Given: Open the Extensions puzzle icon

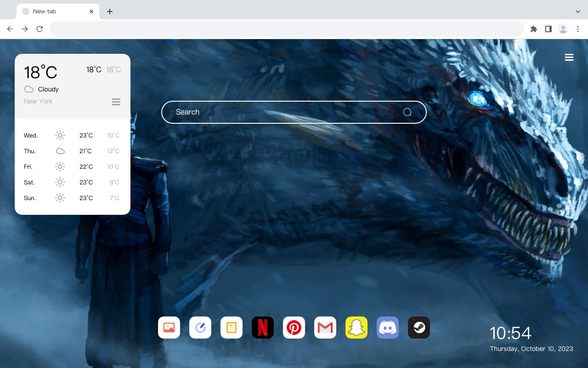Looking at the screenshot, I should pyautogui.click(x=533, y=29).
